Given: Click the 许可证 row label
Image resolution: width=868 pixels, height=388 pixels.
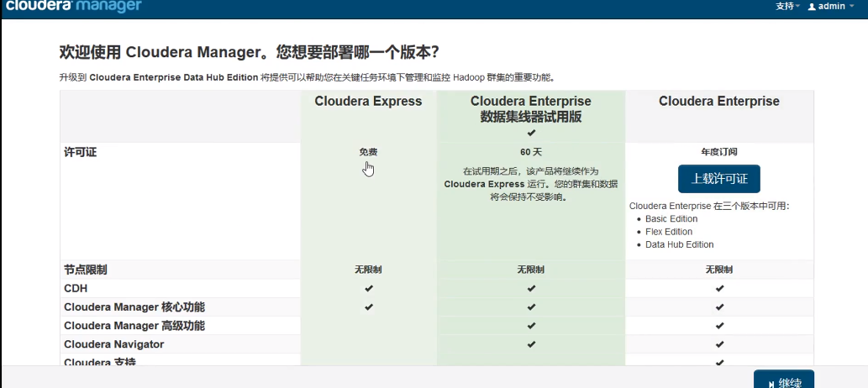Looking at the screenshot, I should pyautogui.click(x=81, y=152).
